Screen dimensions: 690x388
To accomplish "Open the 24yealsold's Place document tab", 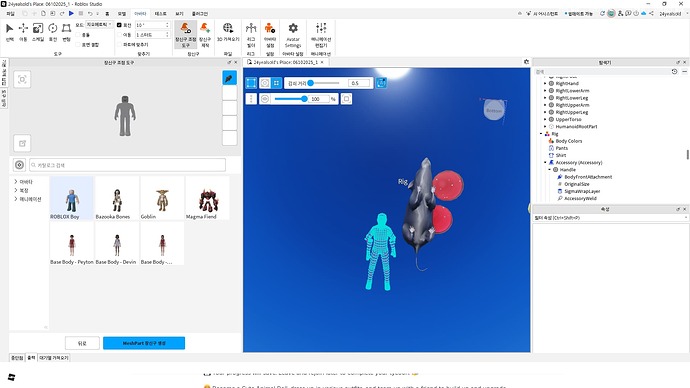I will (285, 62).
